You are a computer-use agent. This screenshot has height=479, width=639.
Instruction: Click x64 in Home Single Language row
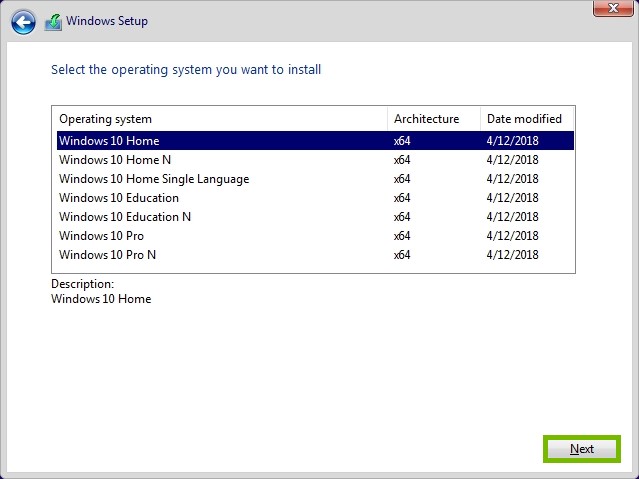pos(402,179)
